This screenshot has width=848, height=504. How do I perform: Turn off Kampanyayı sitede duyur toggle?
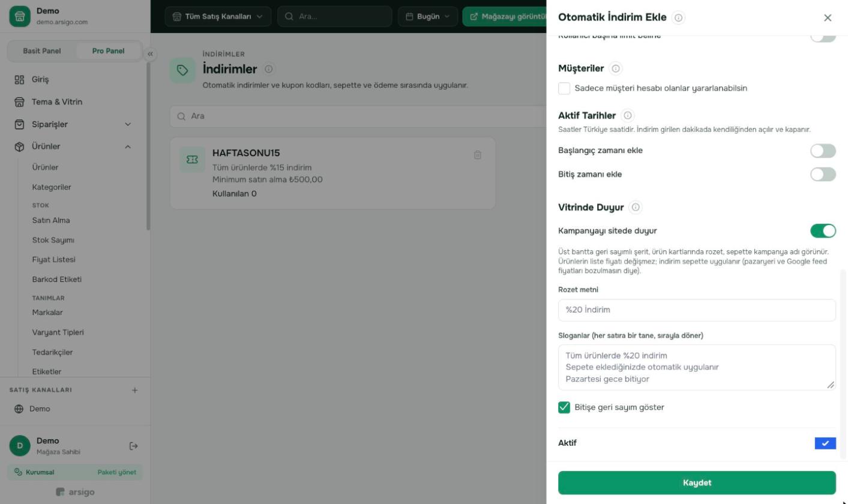click(823, 231)
